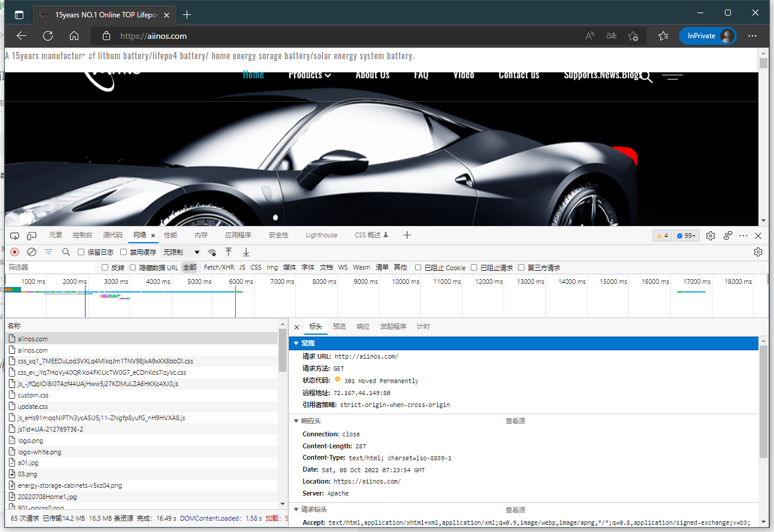Activate the DevTools inspect element tool
Screen dimensions: 774x532
(x=15, y=236)
